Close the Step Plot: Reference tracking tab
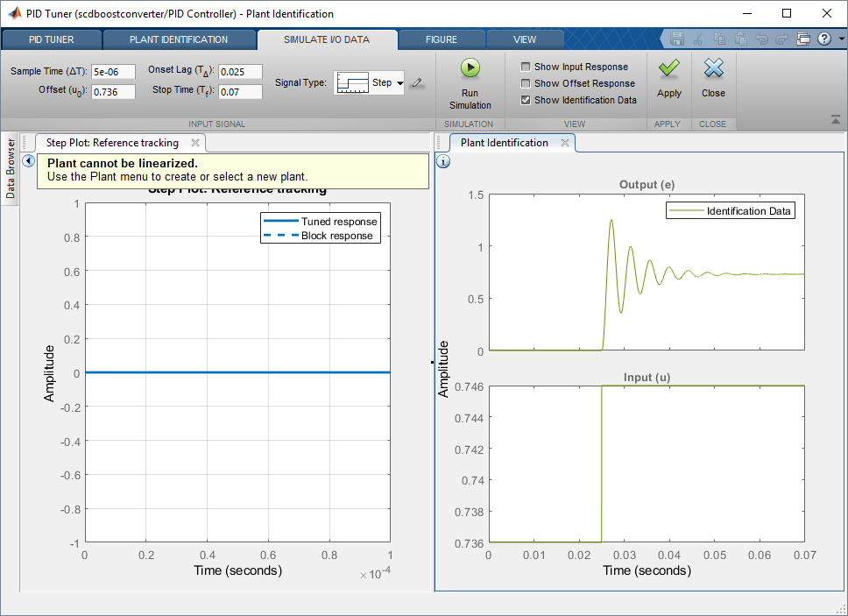 click(x=195, y=143)
